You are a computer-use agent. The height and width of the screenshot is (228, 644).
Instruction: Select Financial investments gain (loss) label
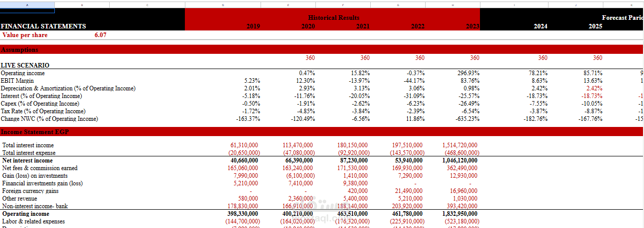pyautogui.click(x=42, y=183)
